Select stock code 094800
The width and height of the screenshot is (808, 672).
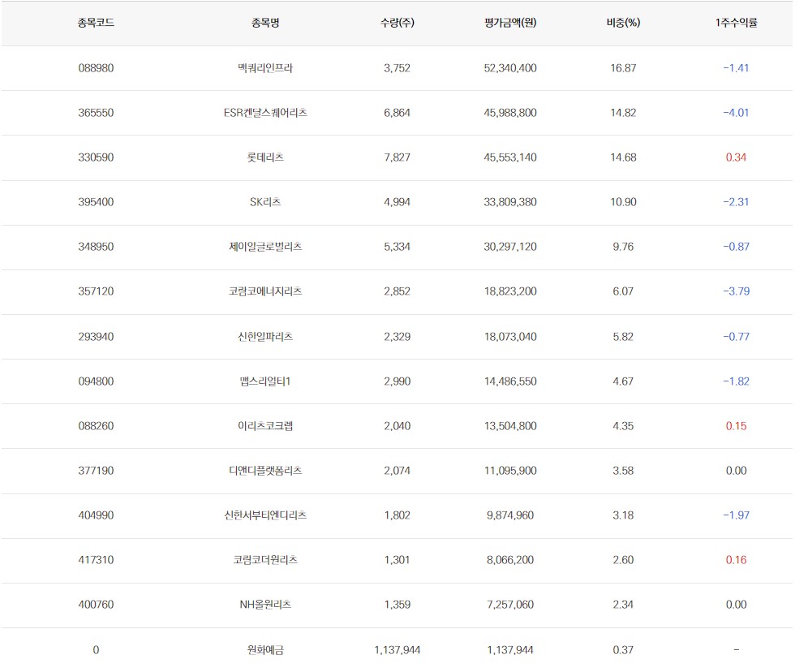coord(96,382)
